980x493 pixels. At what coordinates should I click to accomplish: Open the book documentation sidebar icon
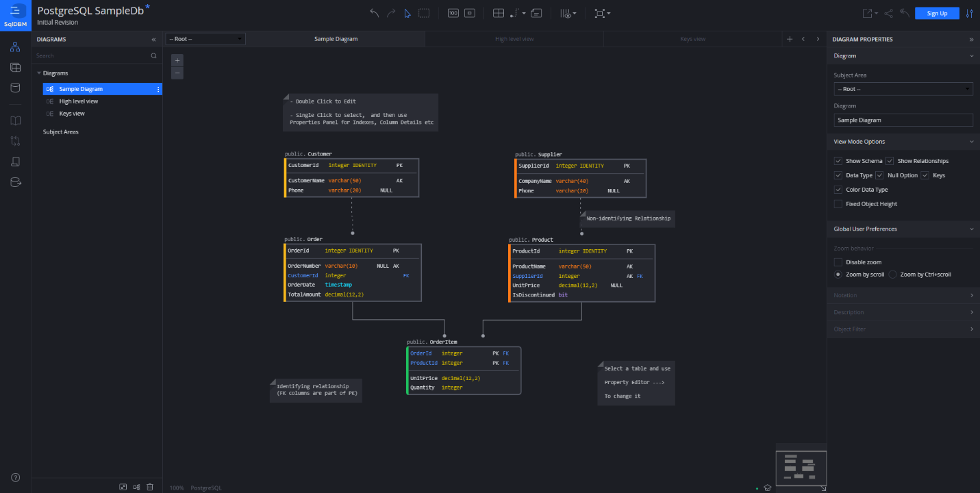[x=15, y=121]
